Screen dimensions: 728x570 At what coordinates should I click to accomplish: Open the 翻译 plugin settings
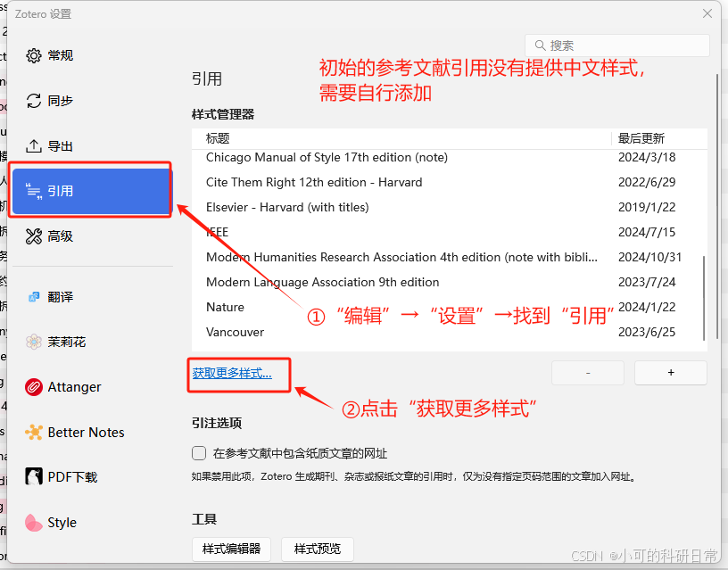93,297
